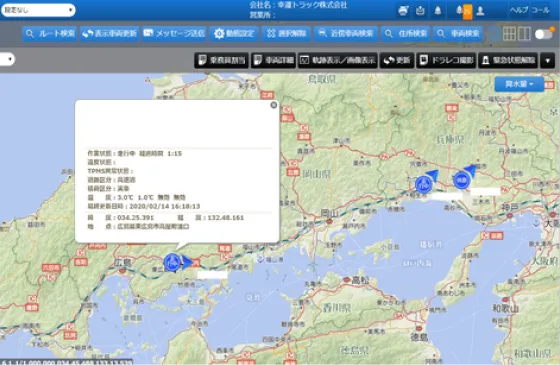Open the 設定なし dropdown at top left
The width and height of the screenshot is (560, 365).
(x=38, y=10)
